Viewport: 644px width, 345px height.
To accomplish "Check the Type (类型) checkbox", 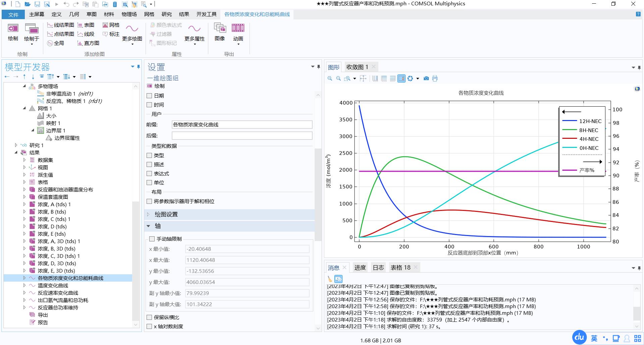I will 150,156.
